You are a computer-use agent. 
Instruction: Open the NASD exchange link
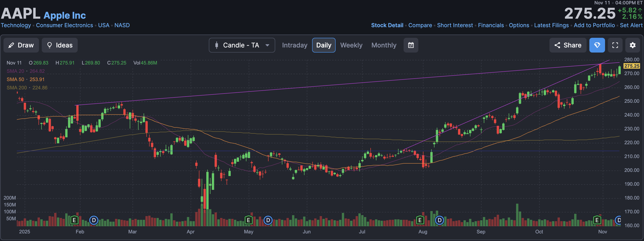point(122,25)
